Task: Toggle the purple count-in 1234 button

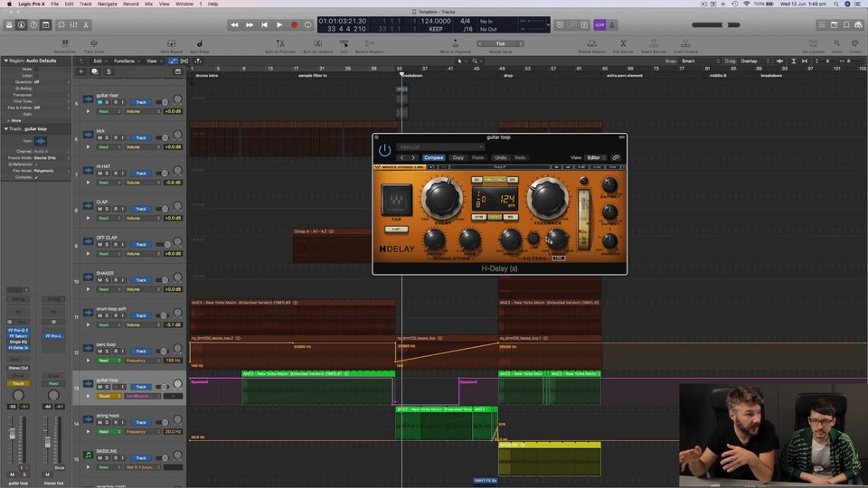Action: click(x=599, y=25)
